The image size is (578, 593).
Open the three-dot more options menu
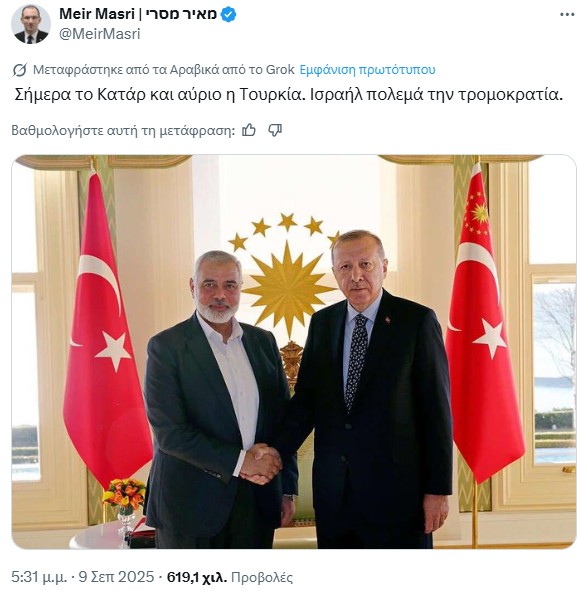click(x=567, y=14)
